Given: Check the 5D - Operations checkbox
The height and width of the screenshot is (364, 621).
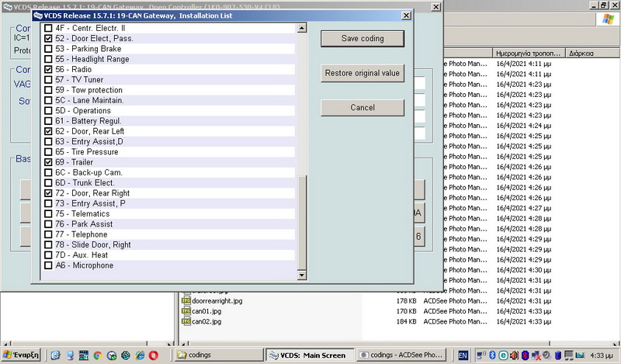Looking at the screenshot, I should (48, 110).
